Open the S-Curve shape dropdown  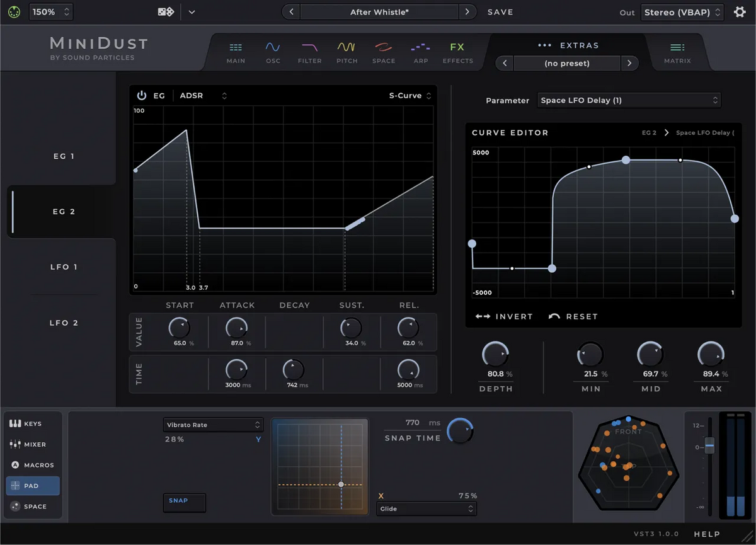point(408,95)
